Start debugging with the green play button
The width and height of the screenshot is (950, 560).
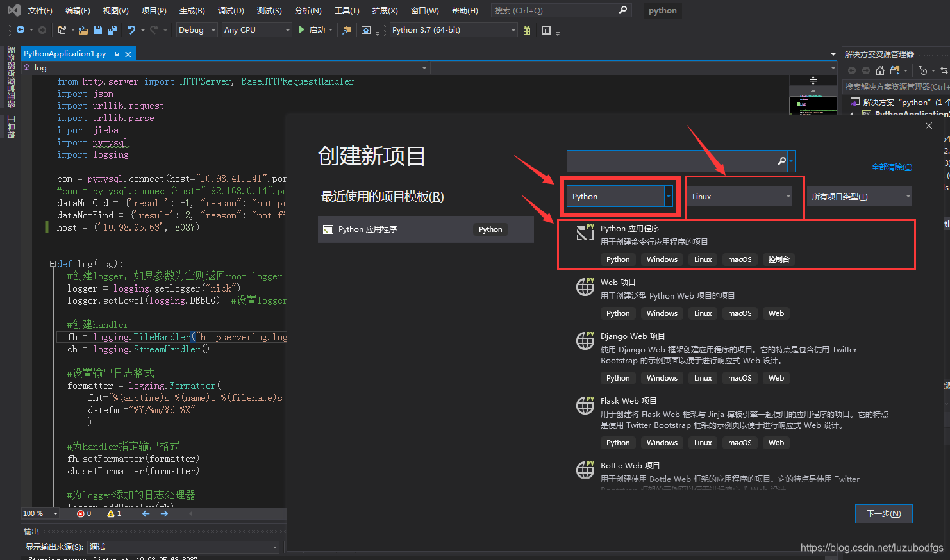tap(302, 29)
